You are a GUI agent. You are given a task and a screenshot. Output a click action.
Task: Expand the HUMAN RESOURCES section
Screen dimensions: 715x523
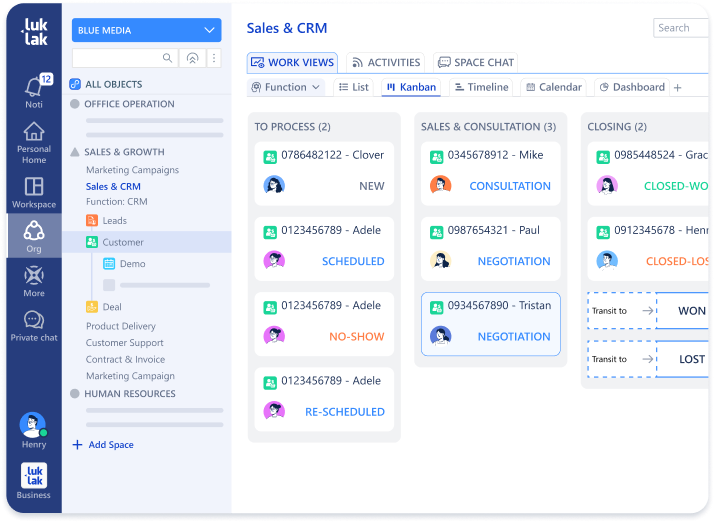75,394
